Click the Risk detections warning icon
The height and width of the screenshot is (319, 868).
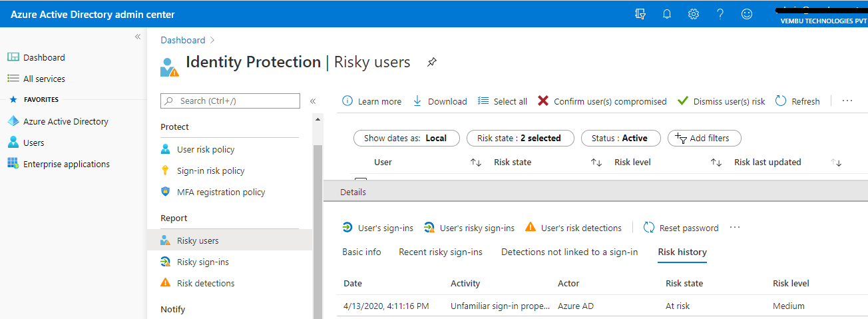click(x=166, y=283)
